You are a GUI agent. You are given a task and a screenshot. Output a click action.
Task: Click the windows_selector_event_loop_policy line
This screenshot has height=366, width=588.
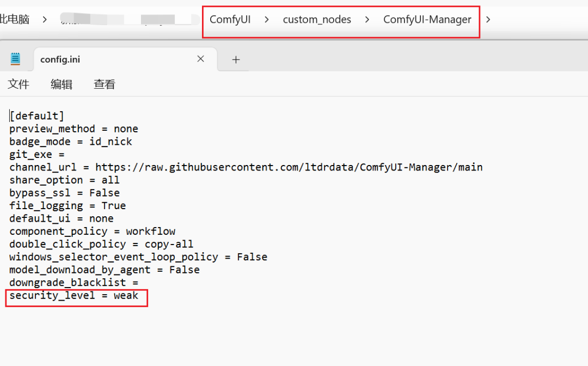(138, 257)
